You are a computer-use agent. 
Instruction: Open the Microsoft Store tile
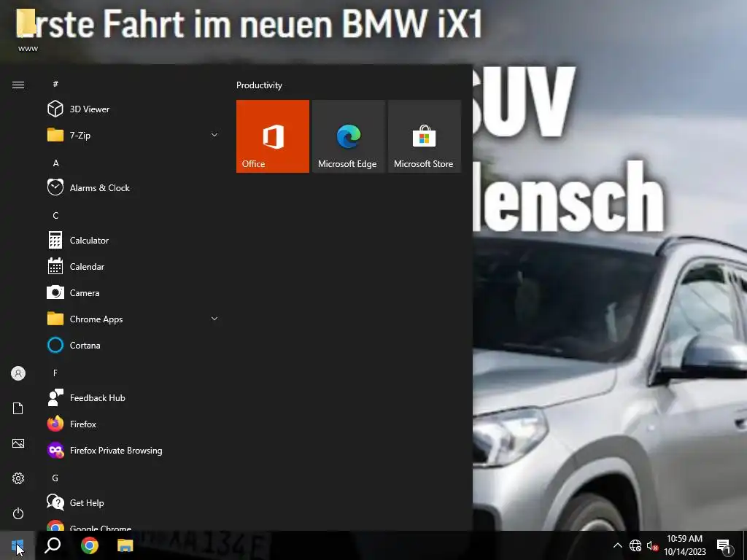click(x=425, y=136)
